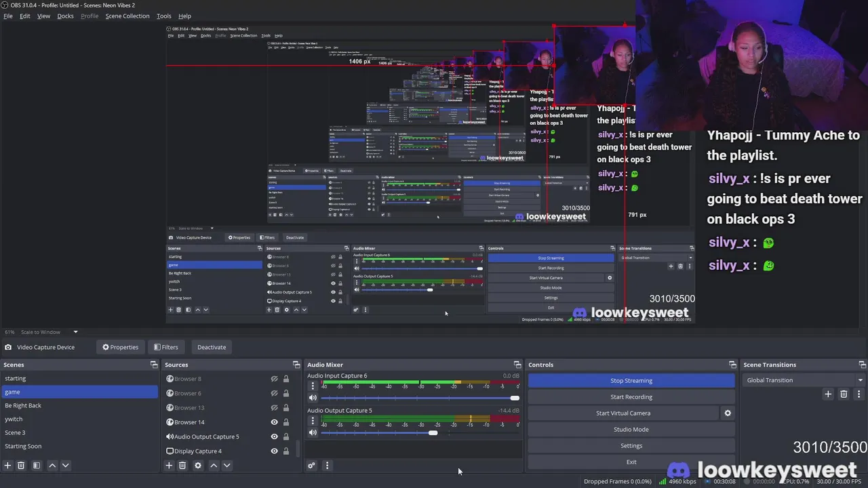Open source Properties button

120,347
